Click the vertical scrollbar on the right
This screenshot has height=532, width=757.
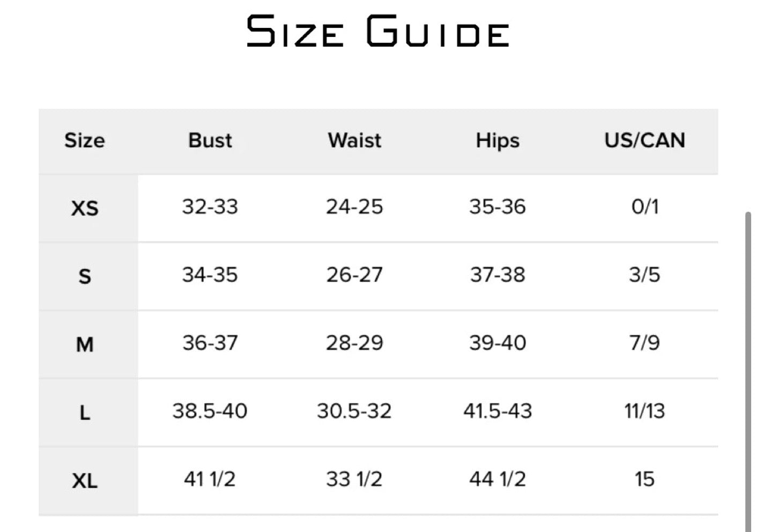tap(748, 370)
